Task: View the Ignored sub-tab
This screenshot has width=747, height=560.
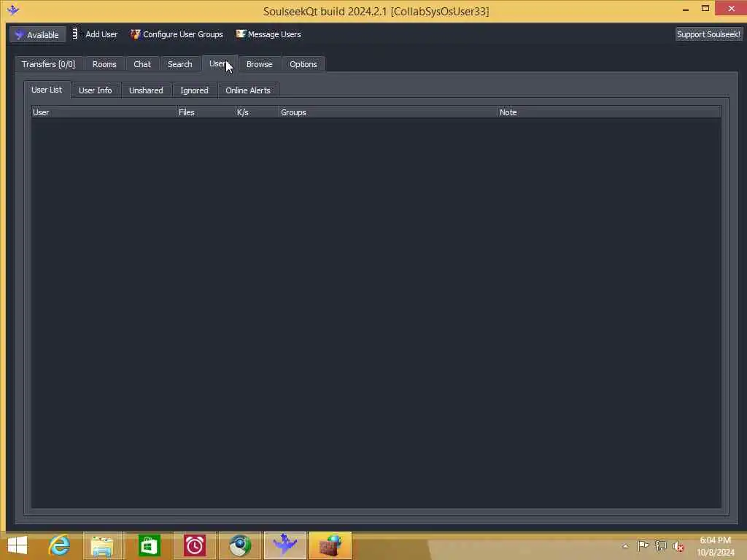Action: coord(194,90)
